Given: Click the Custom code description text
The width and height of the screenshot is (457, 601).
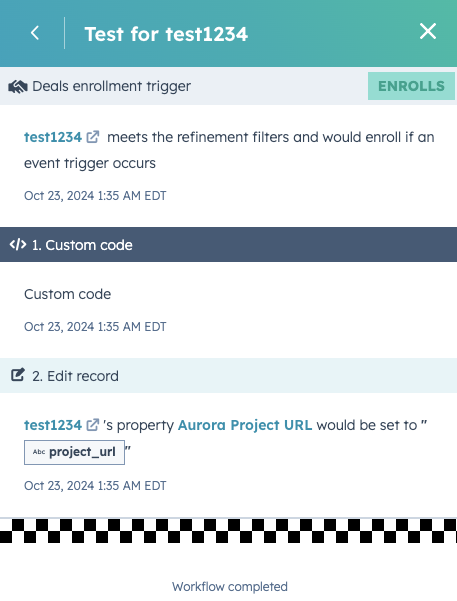Looking at the screenshot, I should tap(67, 294).
